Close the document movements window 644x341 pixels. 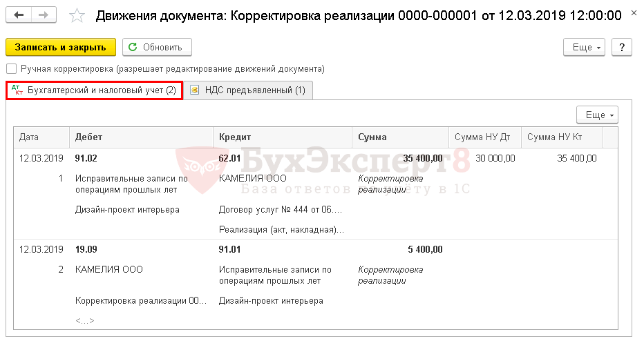pyautogui.click(x=634, y=14)
